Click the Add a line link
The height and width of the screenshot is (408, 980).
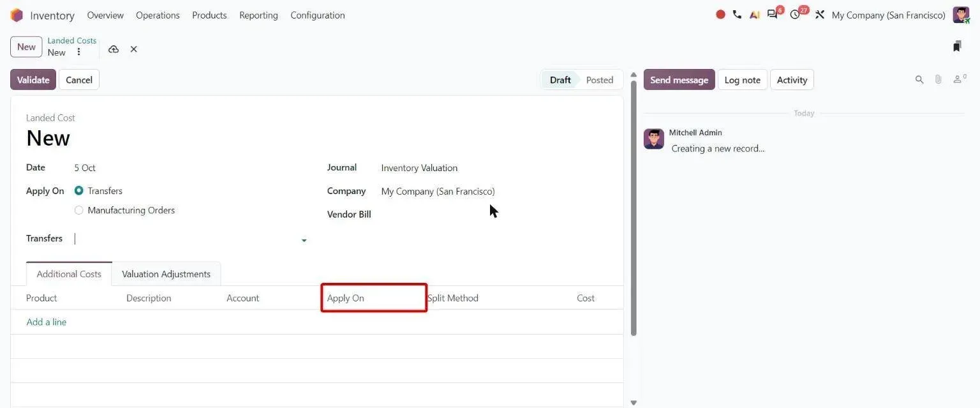tap(47, 322)
